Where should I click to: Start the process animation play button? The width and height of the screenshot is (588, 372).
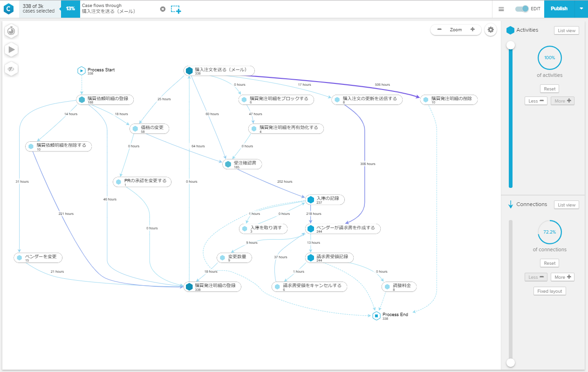(x=11, y=49)
